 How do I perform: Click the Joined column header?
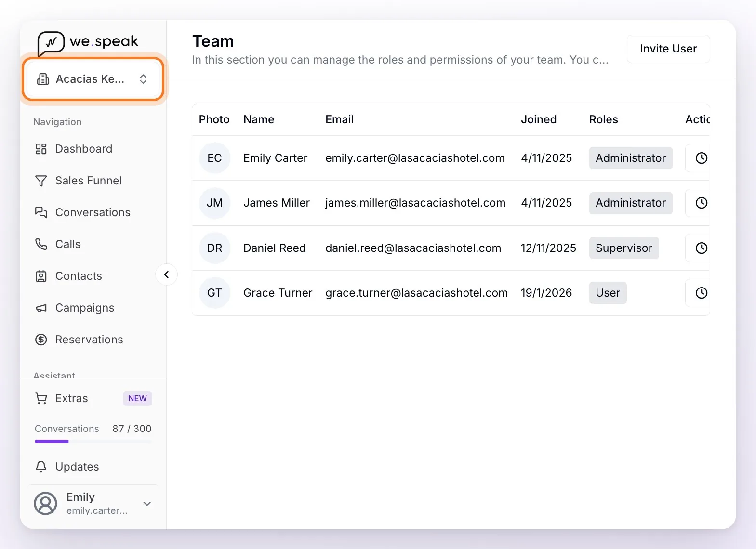(539, 119)
